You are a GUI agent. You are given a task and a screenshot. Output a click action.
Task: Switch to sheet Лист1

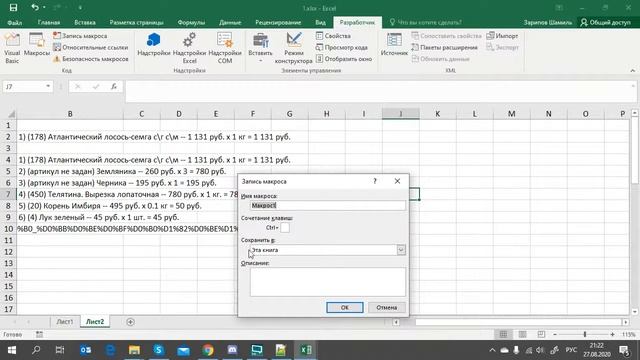[64, 322]
